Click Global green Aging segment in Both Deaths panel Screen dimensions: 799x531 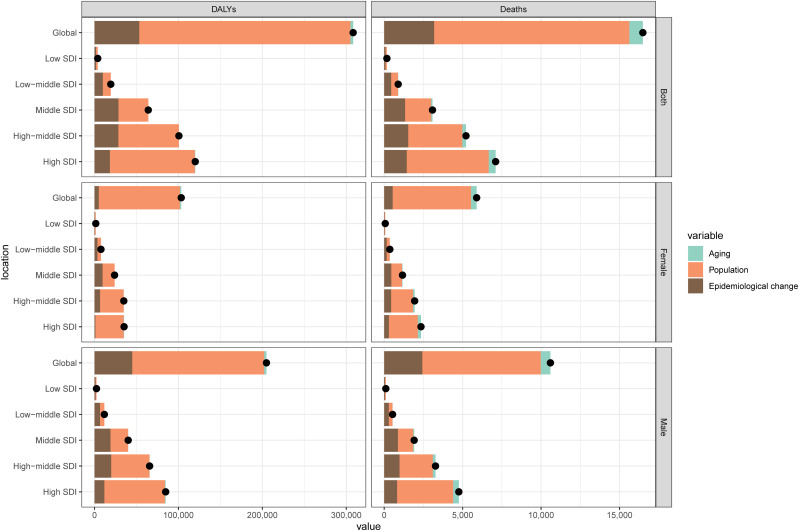pyautogui.click(x=636, y=33)
